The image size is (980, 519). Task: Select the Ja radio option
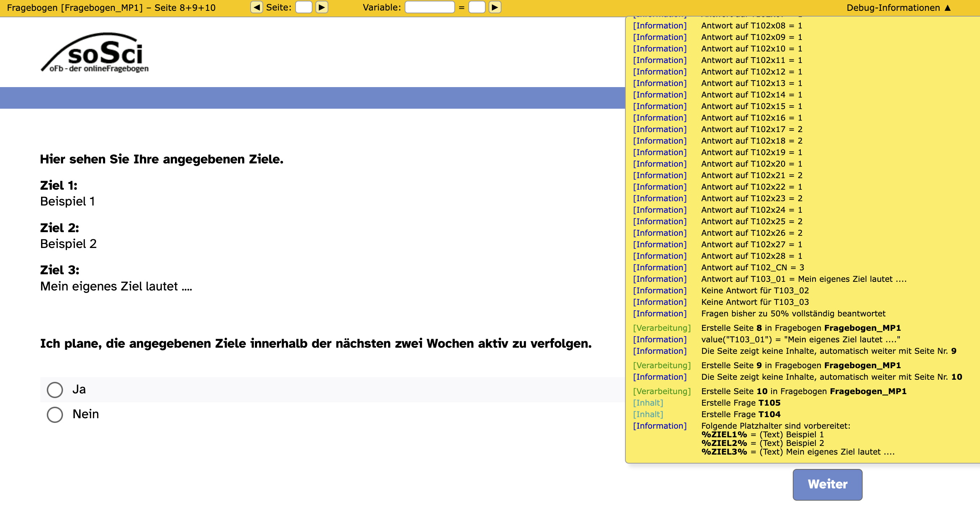pos(55,390)
